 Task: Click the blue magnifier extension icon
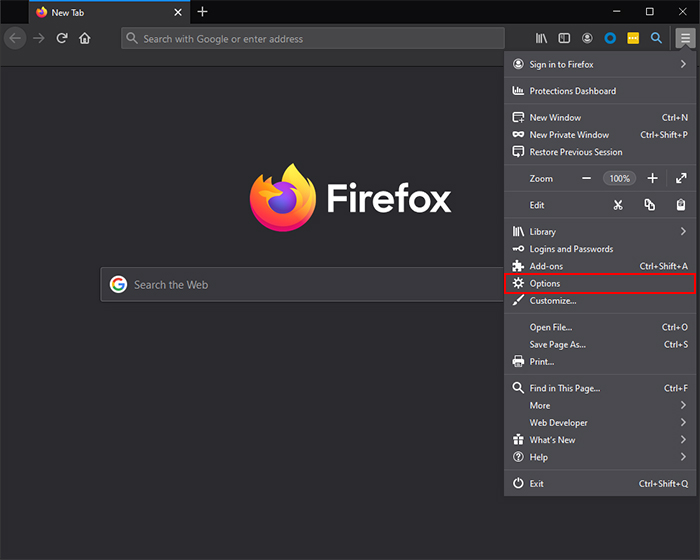656,38
